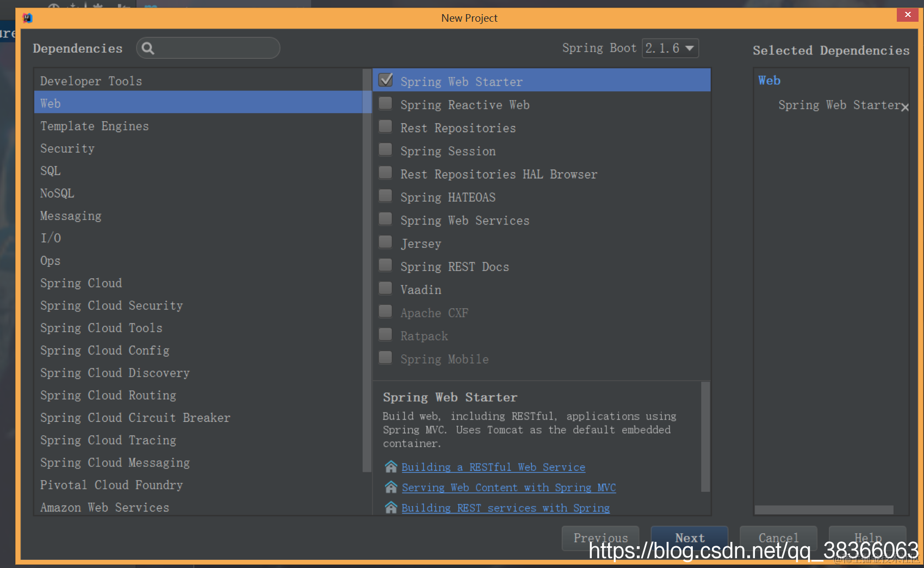Click the IntelliJ icon in the title bar
This screenshot has width=924, height=568.
27,18
